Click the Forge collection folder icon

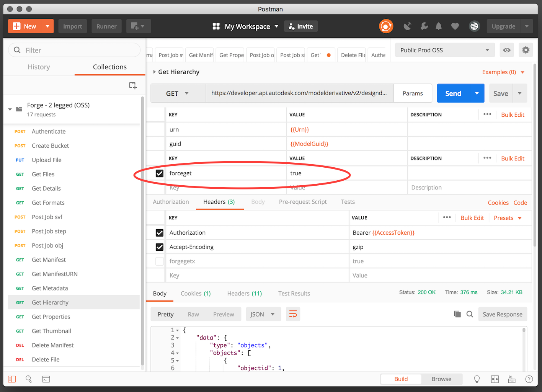(19, 109)
